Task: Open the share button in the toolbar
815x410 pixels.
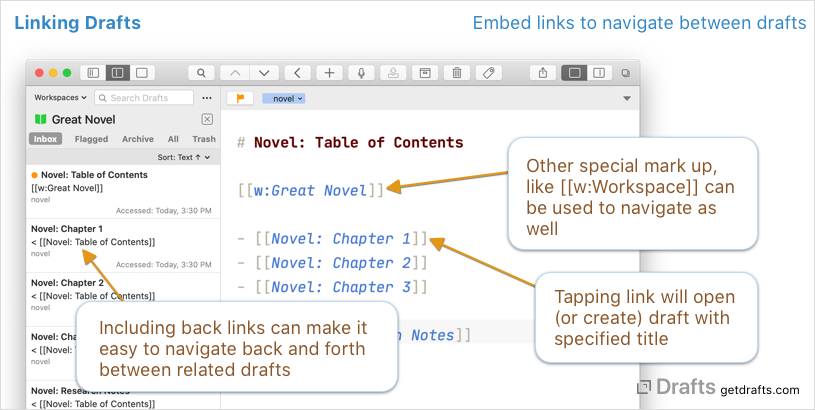Action: point(543,73)
